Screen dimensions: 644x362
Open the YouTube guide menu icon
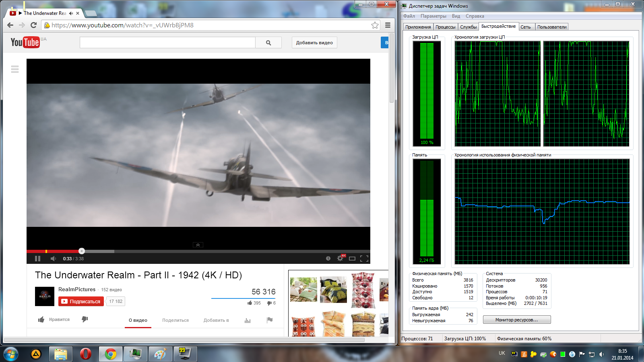pos(15,69)
